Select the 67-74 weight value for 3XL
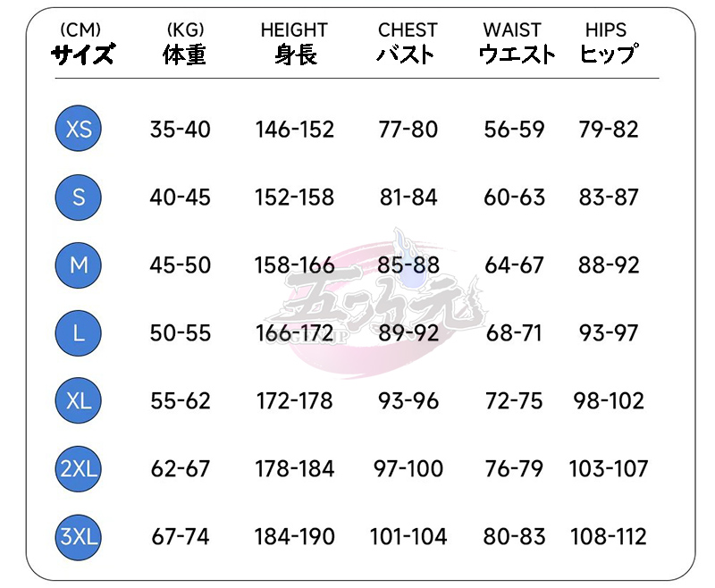This screenshot has height=588, width=715. tap(181, 537)
